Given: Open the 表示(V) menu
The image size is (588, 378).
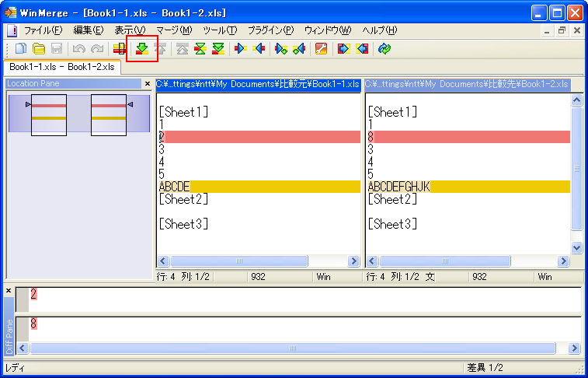Looking at the screenshot, I should 130,30.
